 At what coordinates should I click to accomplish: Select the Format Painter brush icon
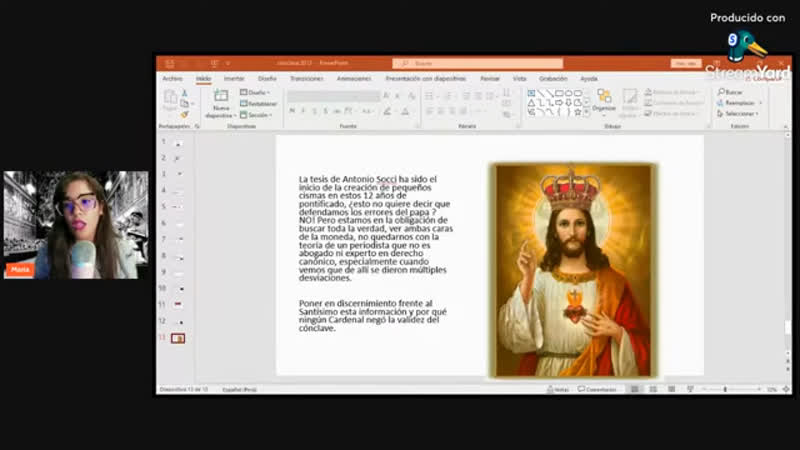pyautogui.click(x=185, y=114)
